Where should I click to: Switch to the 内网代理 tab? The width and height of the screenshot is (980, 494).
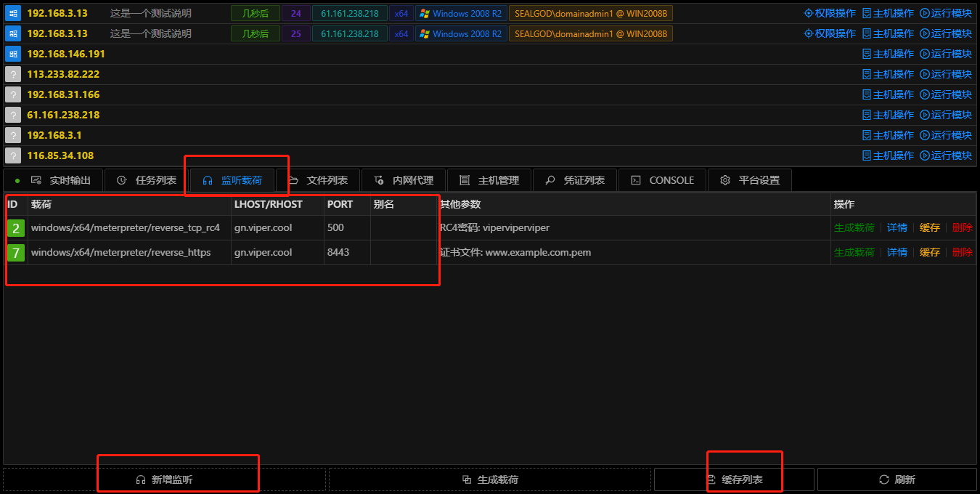point(404,180)
